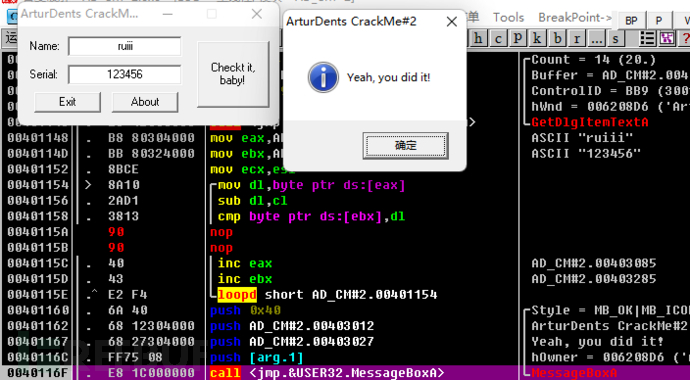Click comment ASCII "ruiii"
This screenshot has height=380, width=690.
pos(582,138)
